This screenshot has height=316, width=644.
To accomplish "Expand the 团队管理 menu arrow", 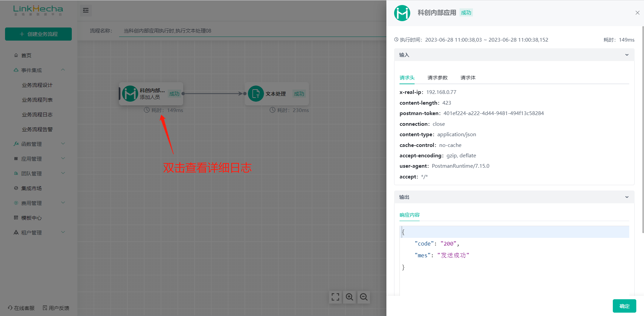I will [x=63, y=173].
